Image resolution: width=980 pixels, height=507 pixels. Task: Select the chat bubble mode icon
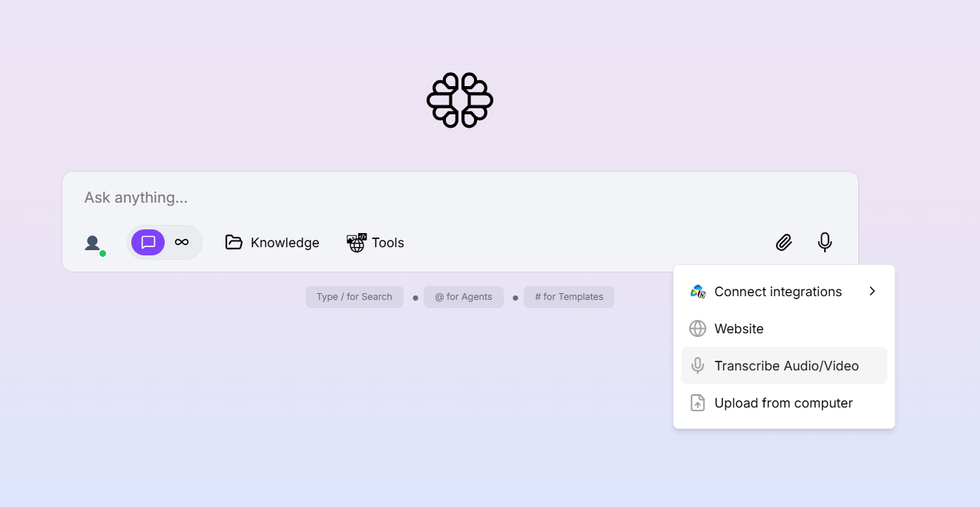click(x=148, y=242)
